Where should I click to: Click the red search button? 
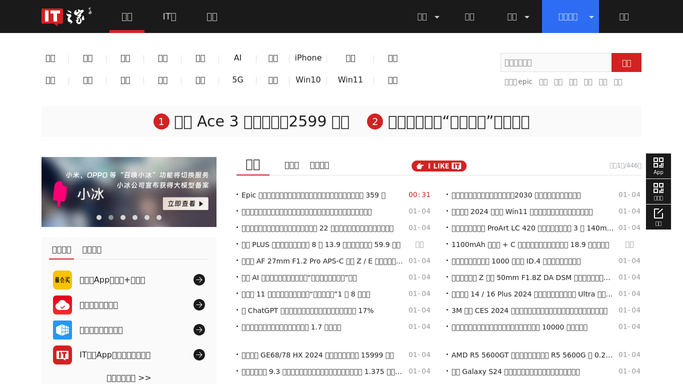click(626, 63)
